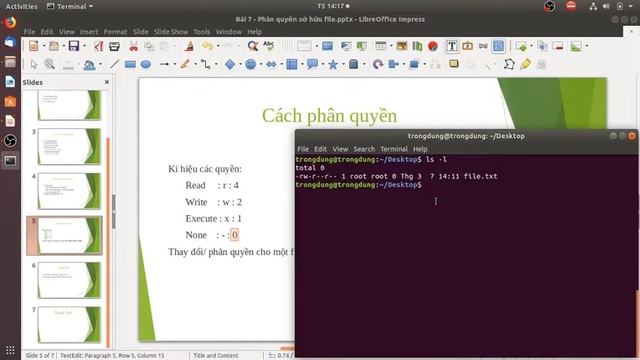This screenshot has width=640, height=360.
Task: Click the Points edit polygon icon
Action: [509, 64]
